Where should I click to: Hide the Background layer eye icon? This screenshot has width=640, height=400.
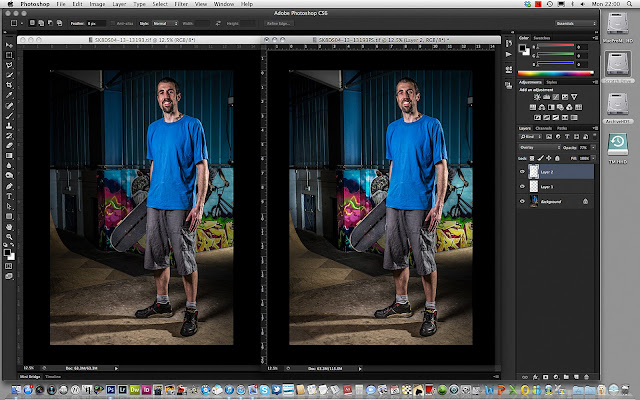pyautogui.click(x=522, y=201)
